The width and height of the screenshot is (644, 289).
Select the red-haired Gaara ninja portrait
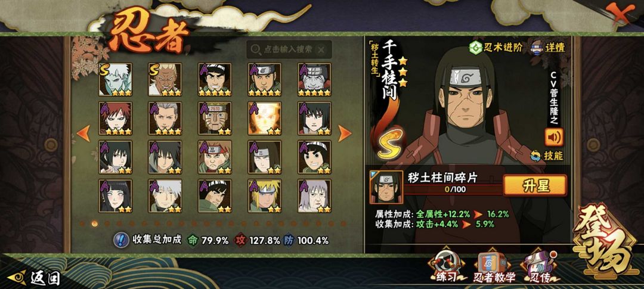pos(116,118)
